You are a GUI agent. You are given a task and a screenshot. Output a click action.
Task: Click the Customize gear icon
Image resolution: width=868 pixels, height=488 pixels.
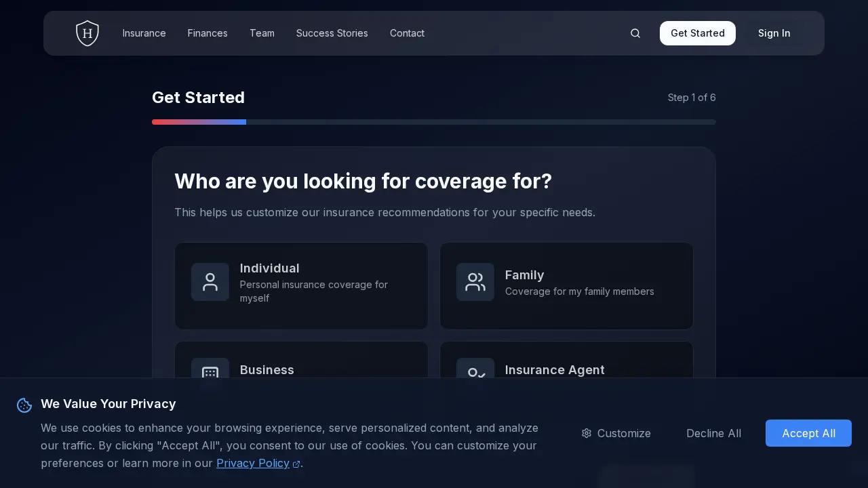(x=587, y=433)
